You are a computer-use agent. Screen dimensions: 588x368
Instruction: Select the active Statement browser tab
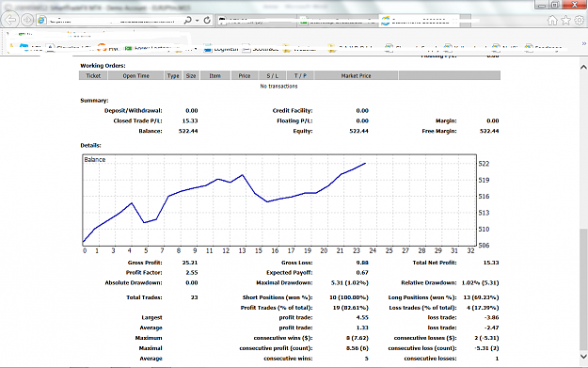[420, 21]
